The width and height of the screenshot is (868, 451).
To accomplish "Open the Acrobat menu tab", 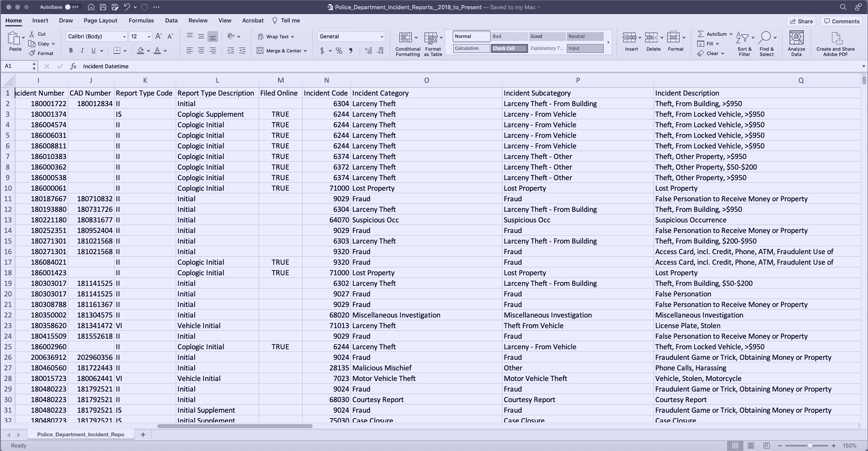I will click(x=252, y=20).
